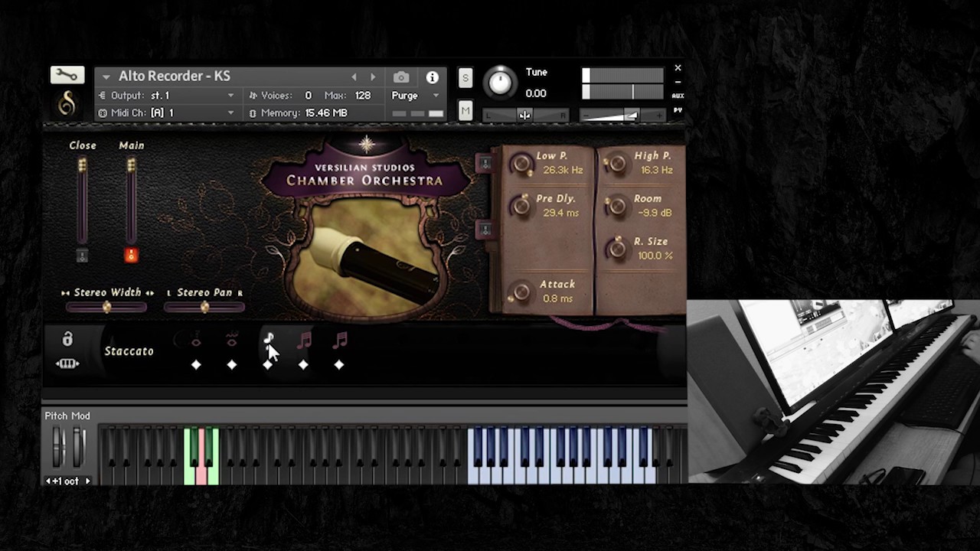Adjust the Low P. filter knob
The height and width of the screenshot is (551, 980).
tap(521, 163)
